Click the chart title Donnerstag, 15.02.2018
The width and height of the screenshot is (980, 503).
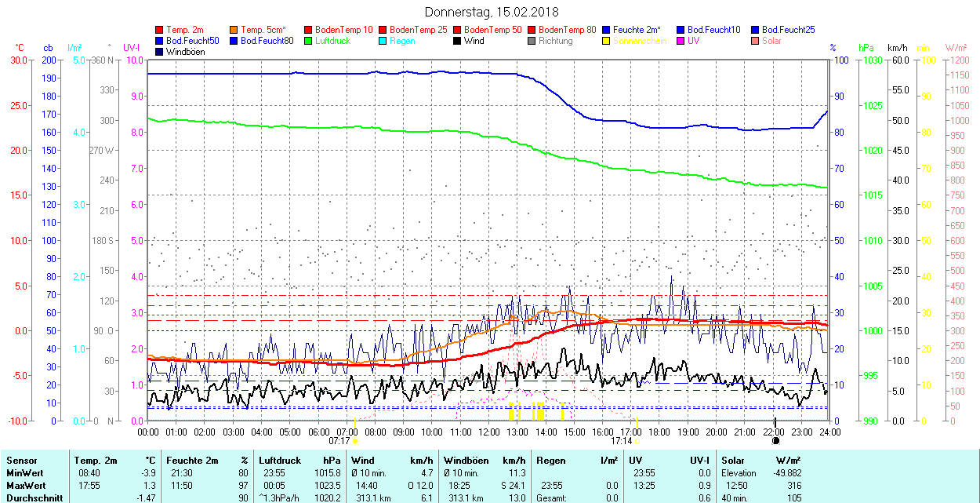[492, 12]
